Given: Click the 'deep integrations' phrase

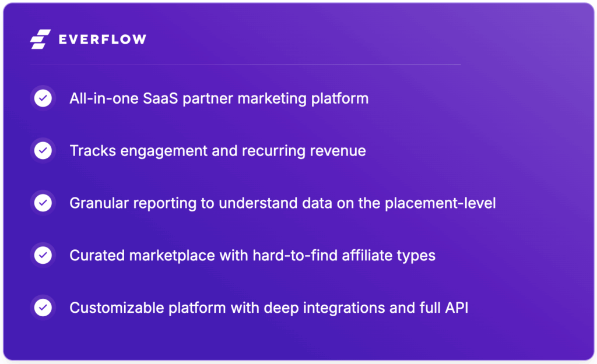Looking at the screenshot, I should tap(317, 308).
